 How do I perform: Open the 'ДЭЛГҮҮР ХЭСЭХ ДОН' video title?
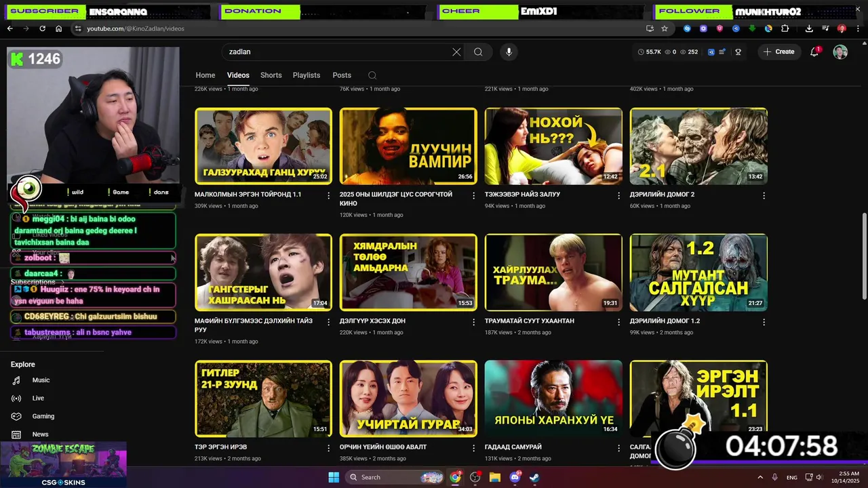(x=372, y=321)
